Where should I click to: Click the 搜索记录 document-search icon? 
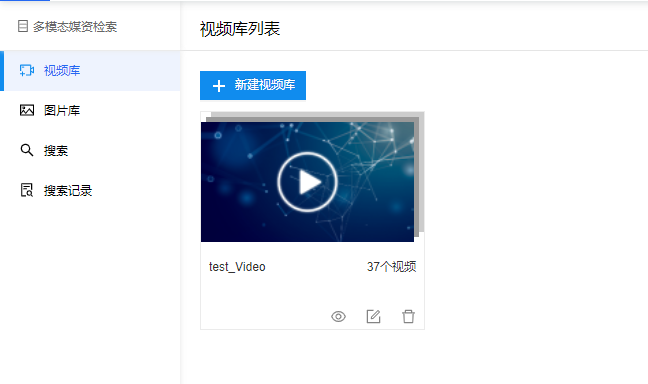pyautogui.click(x=27, y=190)
